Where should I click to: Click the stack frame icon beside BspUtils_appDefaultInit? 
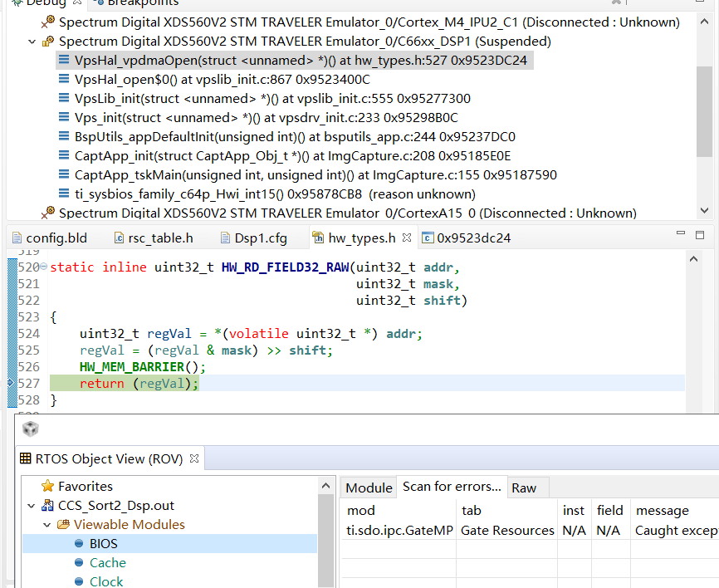tap(64, 136)
